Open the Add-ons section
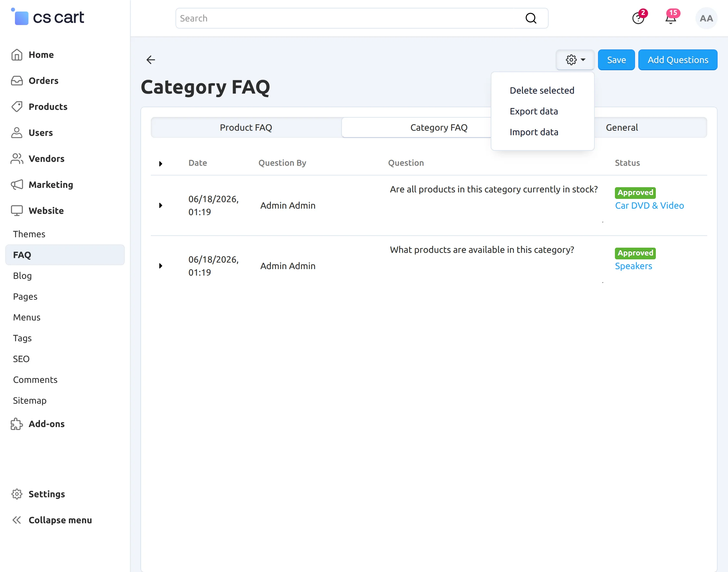728x572 pixels. click(46, 424)
